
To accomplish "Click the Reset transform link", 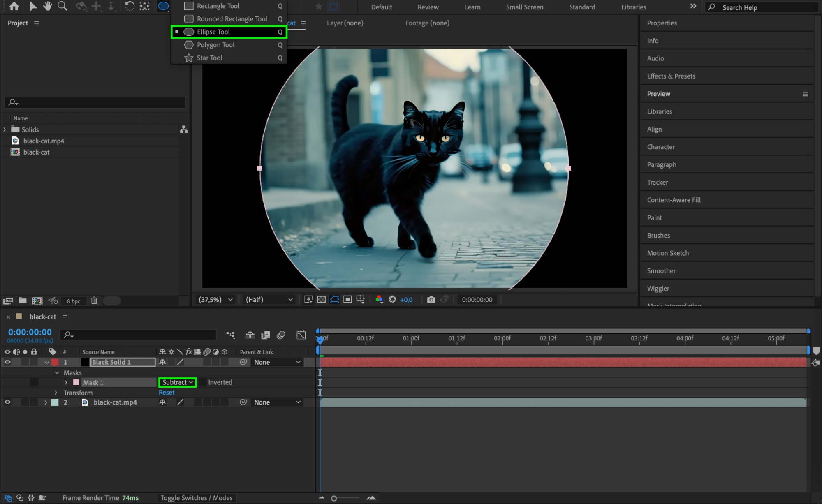I will 167,393.
